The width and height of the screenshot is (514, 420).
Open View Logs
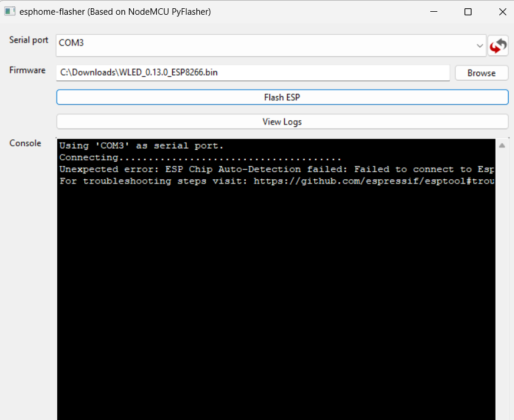[x=282, y=122]
